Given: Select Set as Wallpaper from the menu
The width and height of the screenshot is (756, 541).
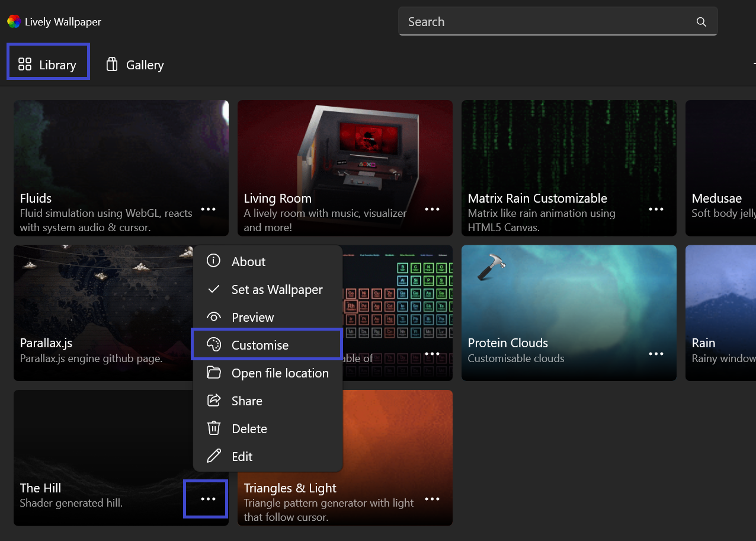Looking at the screenshot, I should click(x=277, y=289).
